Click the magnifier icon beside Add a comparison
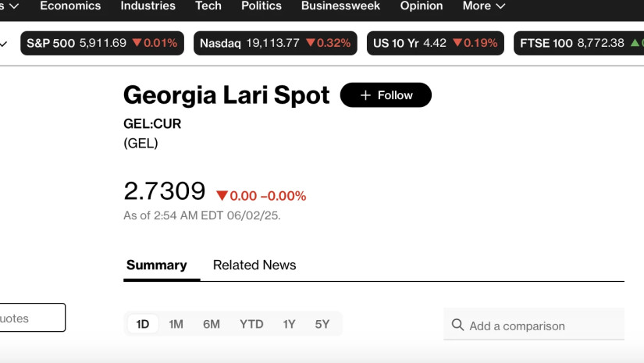Viewport: 644px width, 363px height. (x=457, y=325)
